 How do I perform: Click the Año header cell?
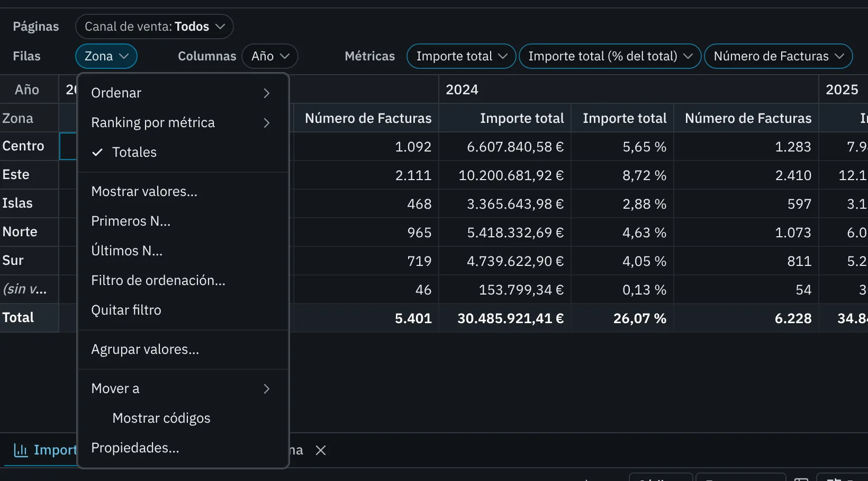29,90
